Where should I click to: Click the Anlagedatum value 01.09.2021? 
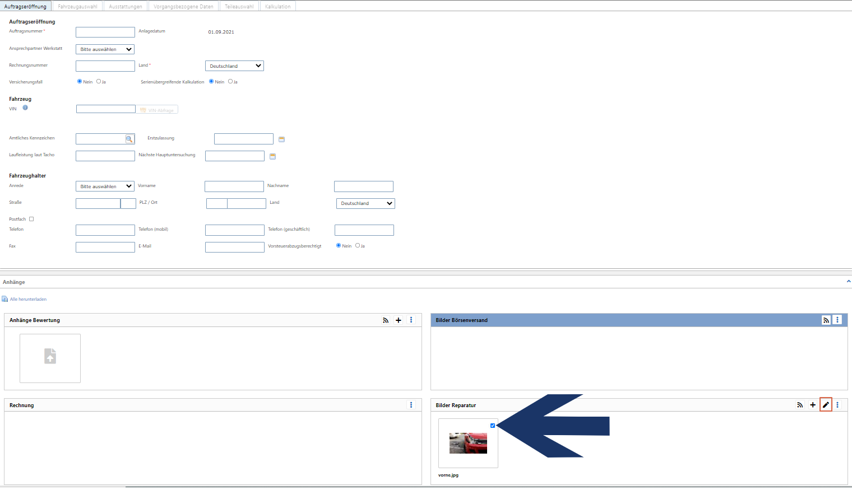221,32
